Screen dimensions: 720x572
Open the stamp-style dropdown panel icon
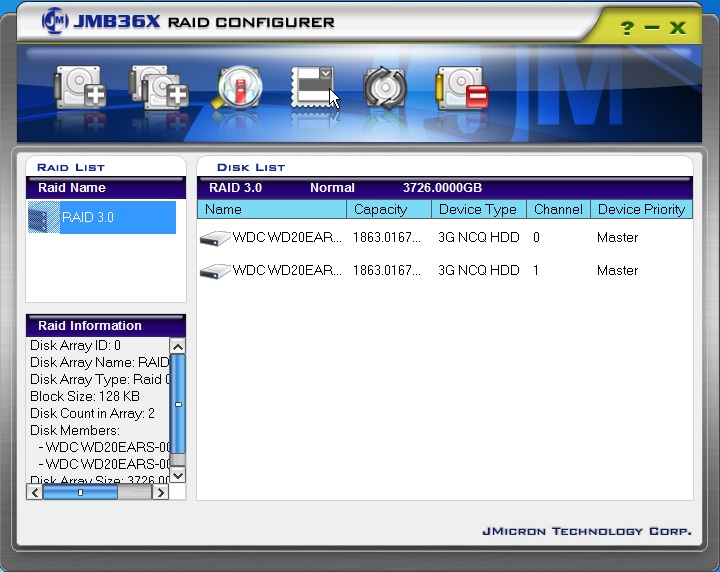click(313, 87)
